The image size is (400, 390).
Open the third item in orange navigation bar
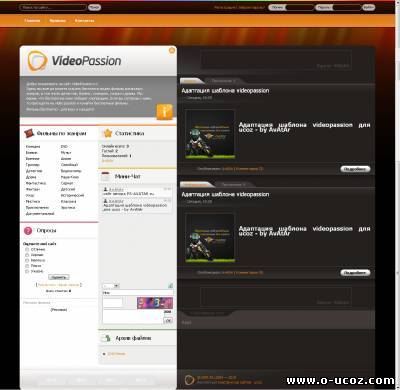pyautogui.click(x=84, y=21)
